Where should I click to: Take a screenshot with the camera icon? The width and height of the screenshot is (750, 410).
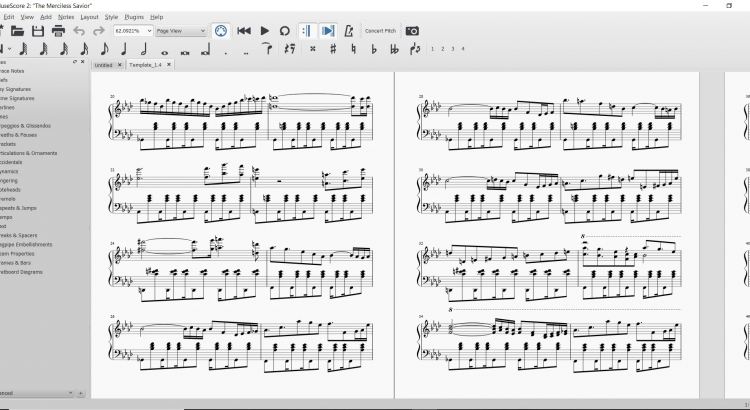click(x=412, y=31)
